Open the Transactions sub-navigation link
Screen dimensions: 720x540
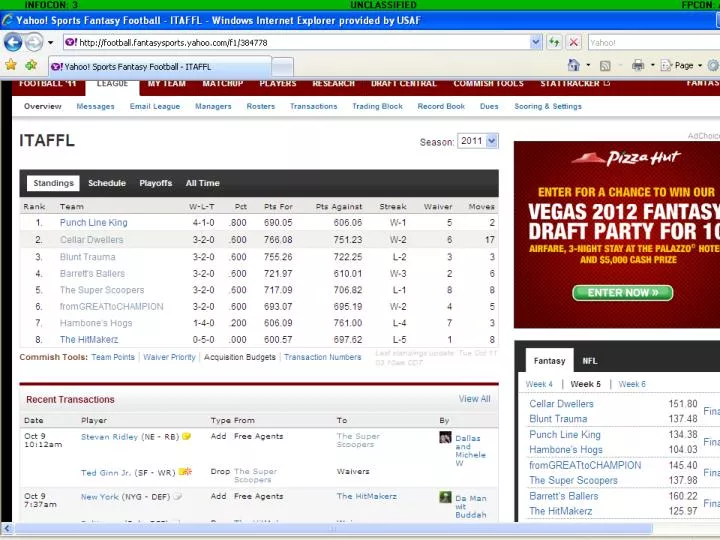314,107
